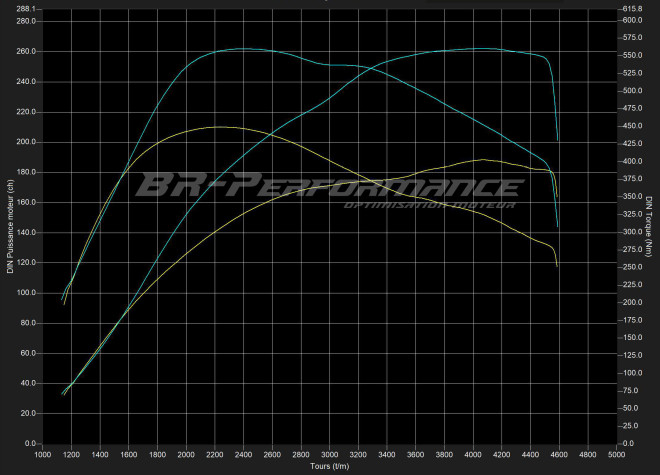Click the cyan power curve peak near 4100 rpm
Image resolution: width=660 pixels, height=475 pixels.
(484, 48)
